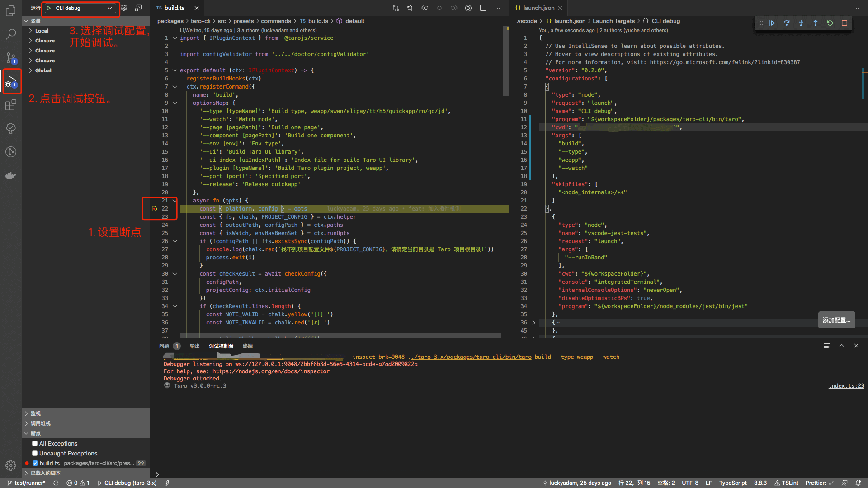
Task: Switch to the build.ts editor tab
Action: [x=174, y=8]
